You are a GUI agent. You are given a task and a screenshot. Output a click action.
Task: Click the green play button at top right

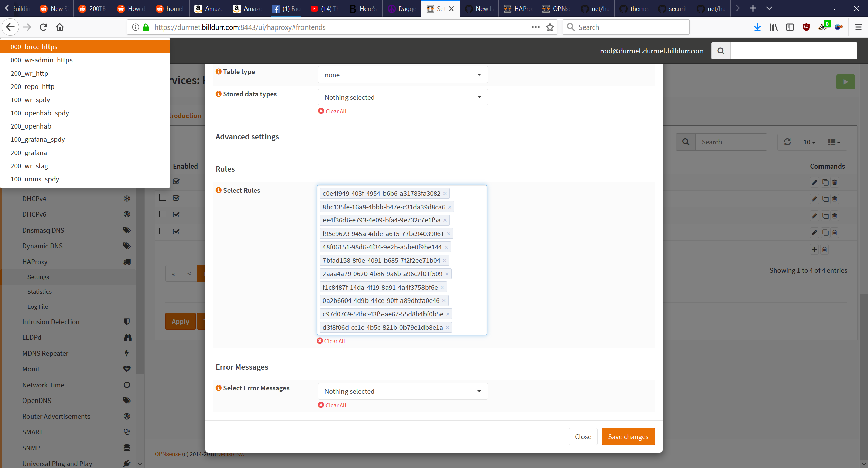click(x=845, y=82)
